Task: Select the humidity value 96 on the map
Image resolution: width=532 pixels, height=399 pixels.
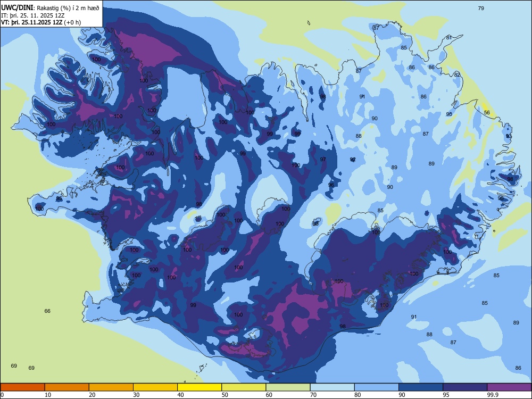Action: click(331, 185)
